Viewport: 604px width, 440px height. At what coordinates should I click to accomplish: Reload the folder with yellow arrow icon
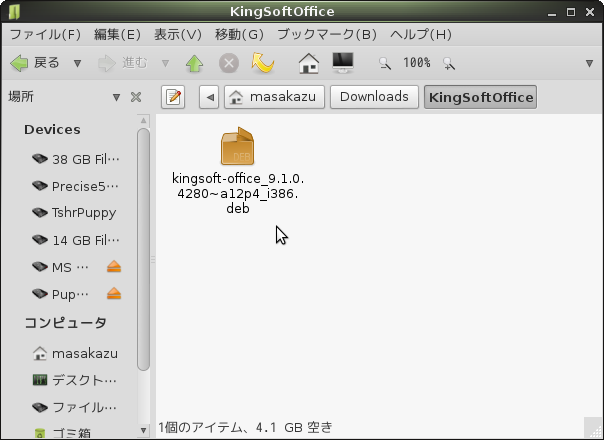click(x=263, y=63)
